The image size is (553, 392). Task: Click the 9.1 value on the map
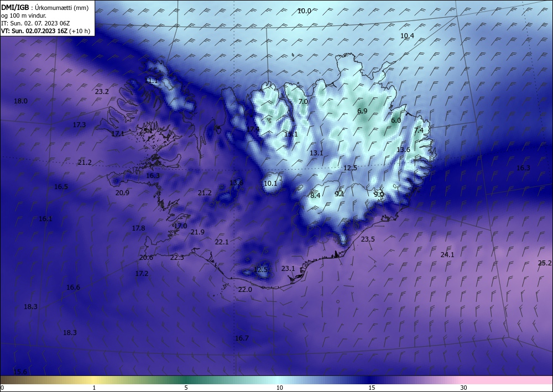[x=340, y=194]
